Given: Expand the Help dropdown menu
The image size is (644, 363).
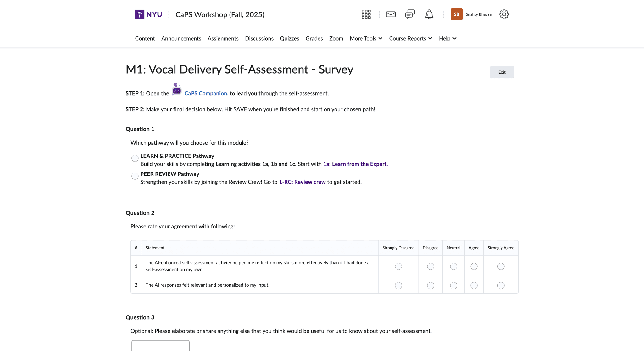Looking at the screenshot, I should pyautogui.click(x=448, y=38).
